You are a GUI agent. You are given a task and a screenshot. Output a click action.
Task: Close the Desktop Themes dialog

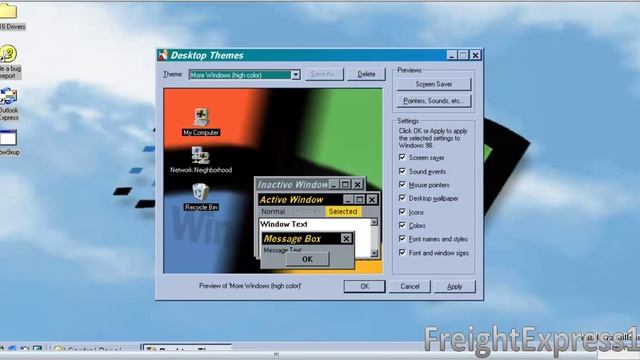(x=476, y=55)
